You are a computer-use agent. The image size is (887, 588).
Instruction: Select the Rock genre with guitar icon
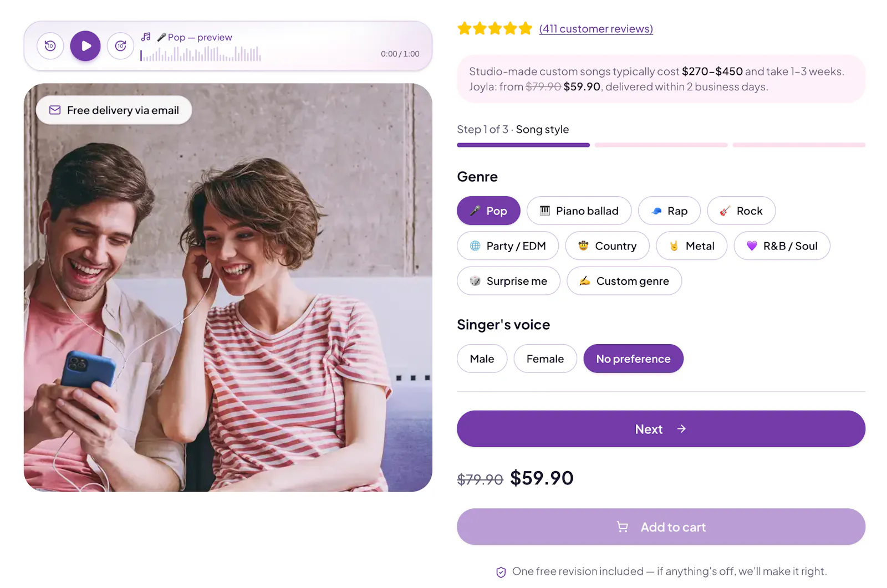741,211
